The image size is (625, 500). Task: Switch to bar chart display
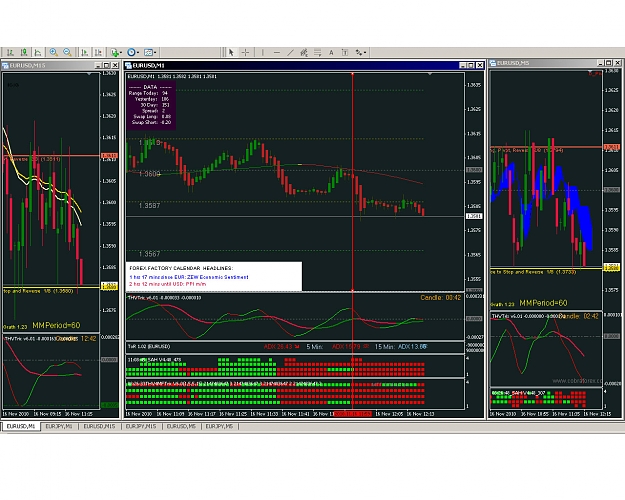point(10,52)
